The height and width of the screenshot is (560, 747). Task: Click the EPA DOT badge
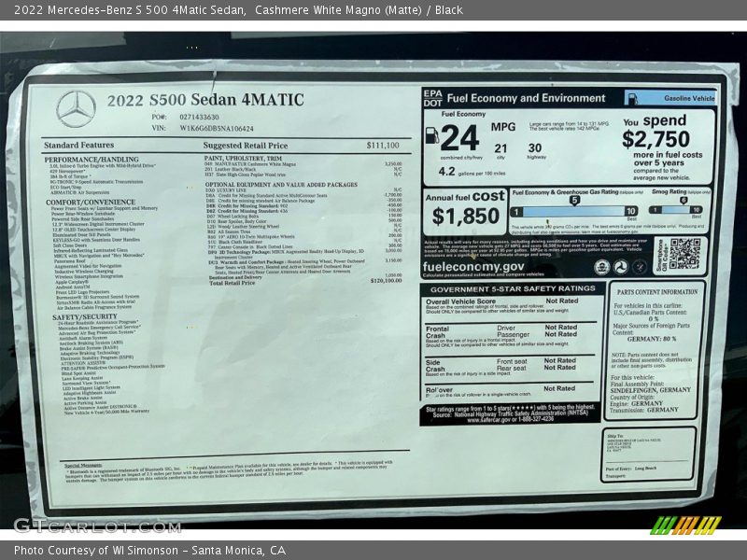click(432, 98)
